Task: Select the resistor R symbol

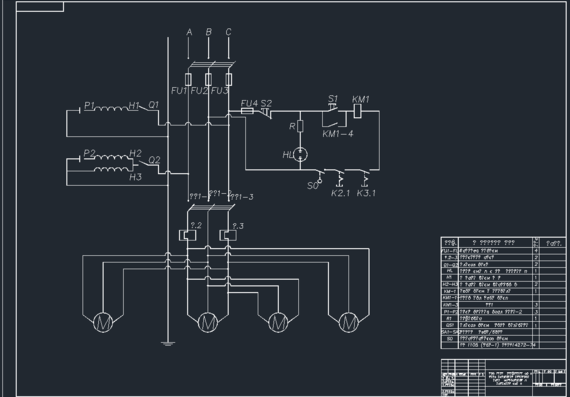Action: (x=300, y=126)
